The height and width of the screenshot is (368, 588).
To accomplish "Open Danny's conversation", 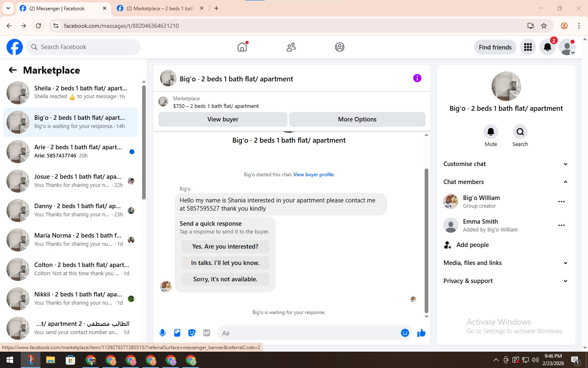I will coord(70,211).
